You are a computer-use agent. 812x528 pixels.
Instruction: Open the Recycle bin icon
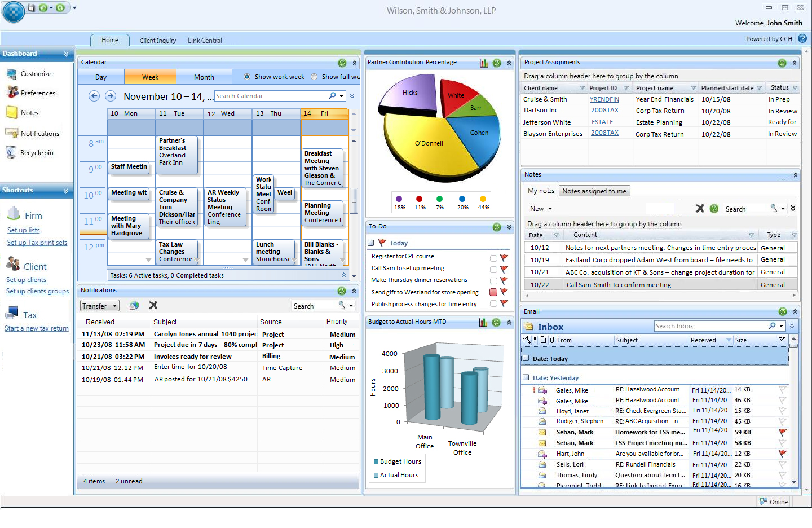point(11,152)
